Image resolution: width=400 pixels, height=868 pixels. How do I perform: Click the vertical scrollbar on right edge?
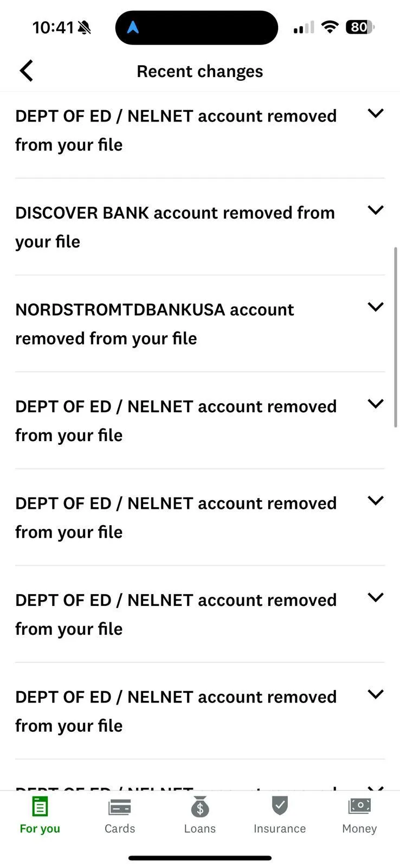[x=396, y=337]
